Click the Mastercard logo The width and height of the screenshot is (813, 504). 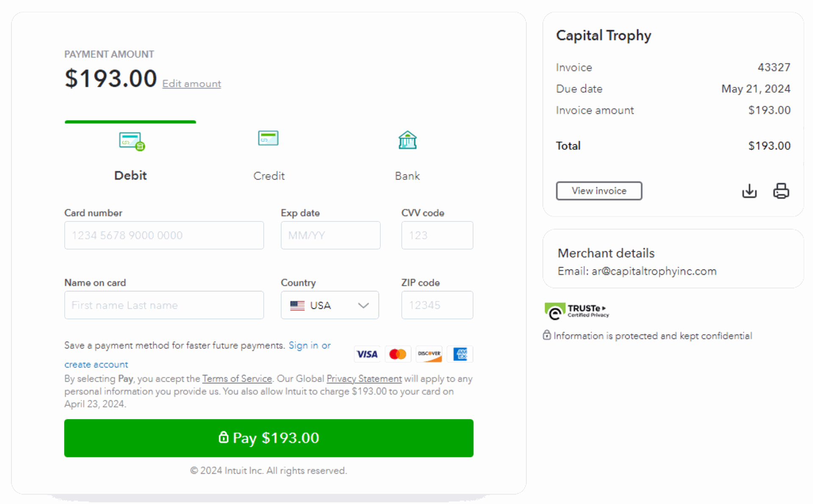click(x=398, y=354)
